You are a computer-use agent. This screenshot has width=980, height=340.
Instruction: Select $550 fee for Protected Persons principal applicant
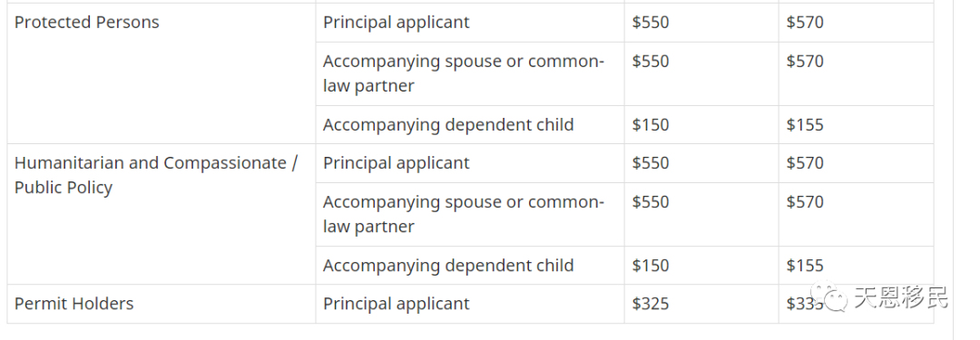[651, 23]
